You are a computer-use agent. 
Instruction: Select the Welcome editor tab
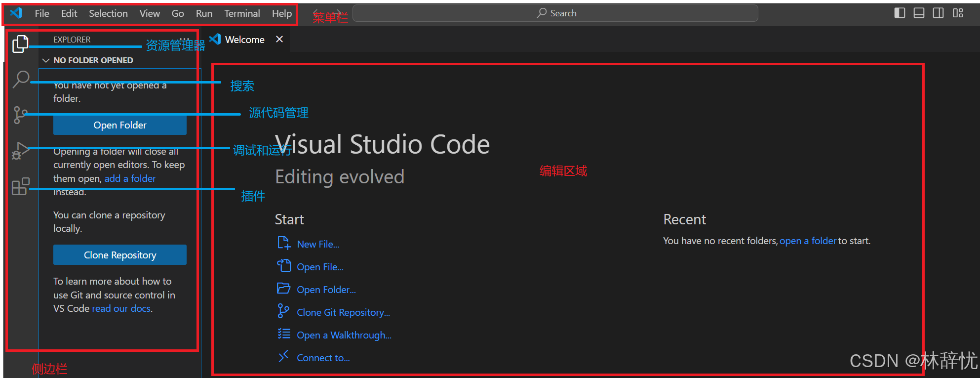tap(245, 40)
